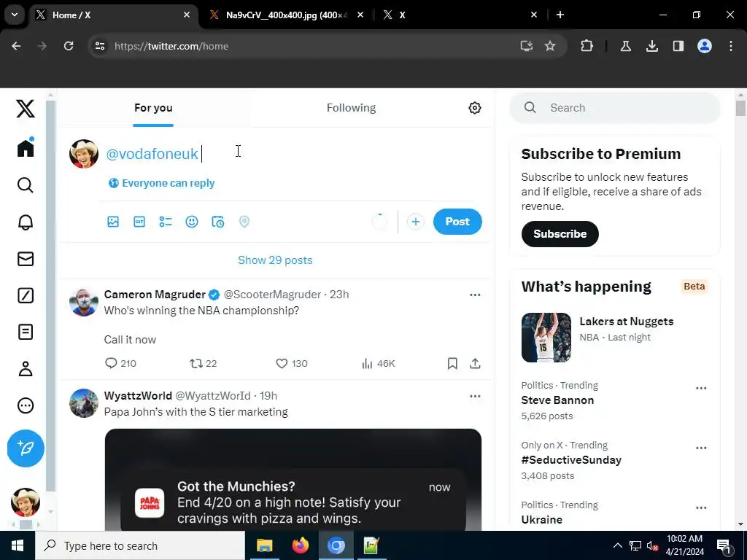The width and height of the screenshot is (747, 560).
Task: Reply to Cameron Magruder post
Action: coord(120,363)
